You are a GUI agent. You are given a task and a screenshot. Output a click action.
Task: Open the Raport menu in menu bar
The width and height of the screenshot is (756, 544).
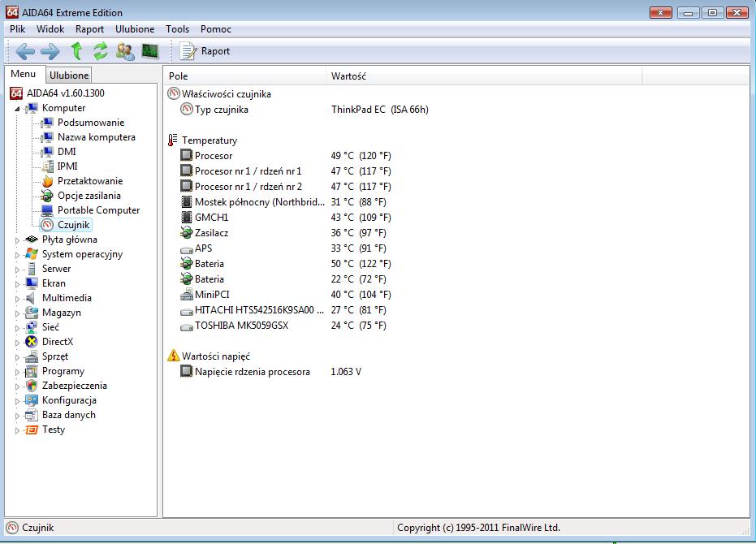89,29
